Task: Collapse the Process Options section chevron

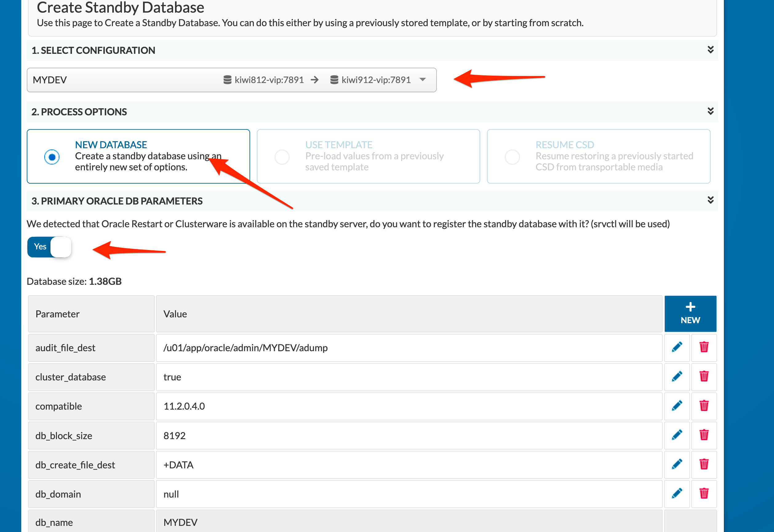Action: 710,111
